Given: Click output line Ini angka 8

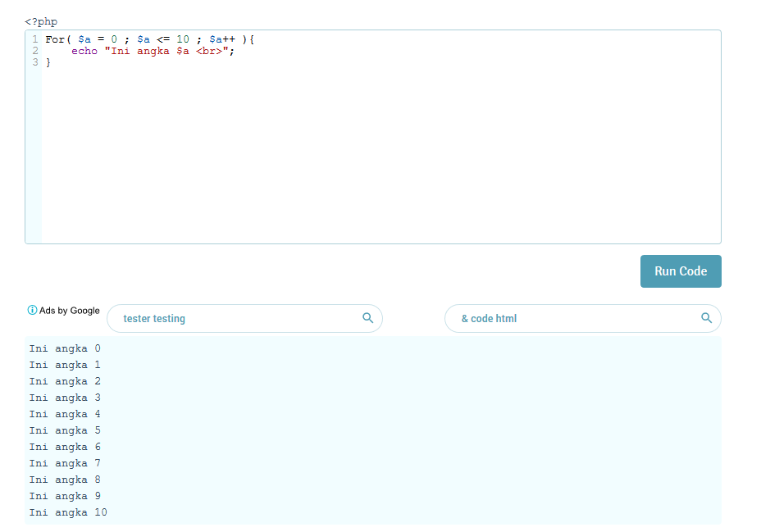Looking at the screenshot, I should coord(65,480).
